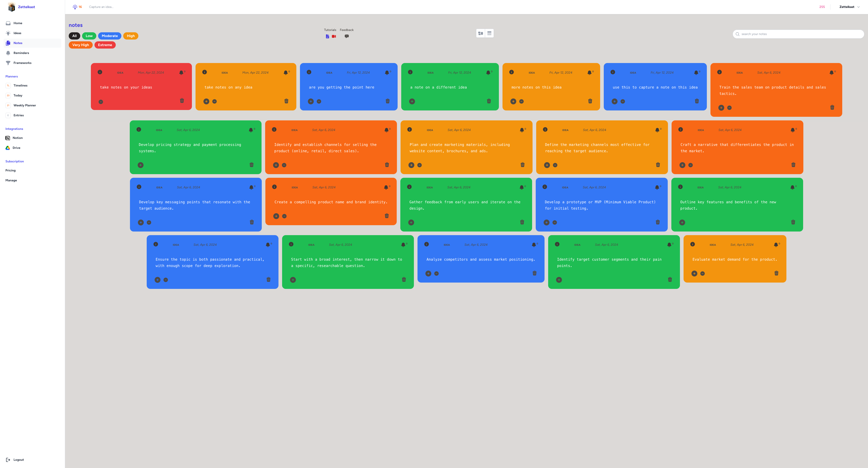Screen dimensions: 868x468
Task: Open the tutorial video icon
Action: pyautogui.click(x=334, y=36)
